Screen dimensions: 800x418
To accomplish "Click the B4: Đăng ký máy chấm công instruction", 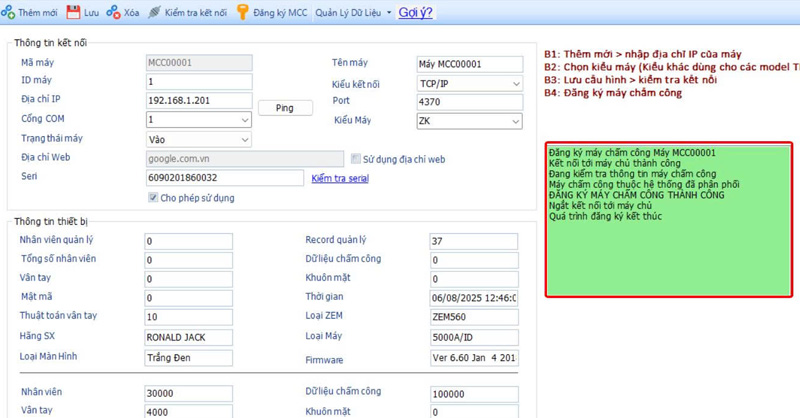I will coord(613,93).
